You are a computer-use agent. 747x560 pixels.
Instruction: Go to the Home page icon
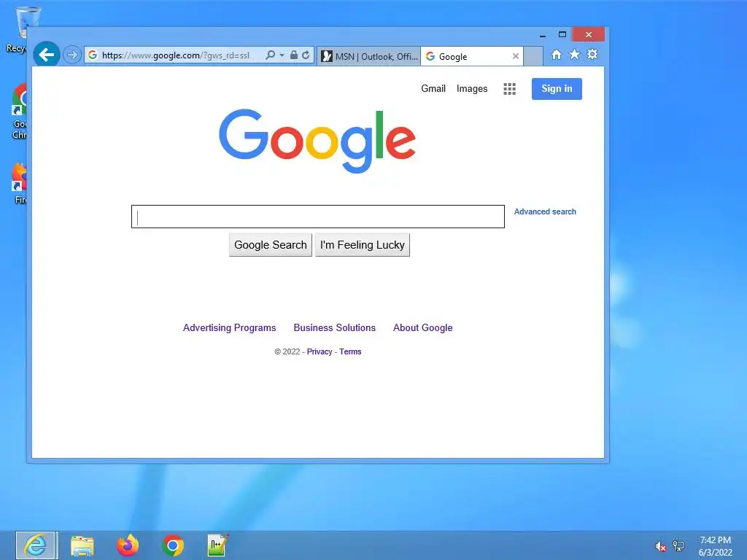click(557, 54)
